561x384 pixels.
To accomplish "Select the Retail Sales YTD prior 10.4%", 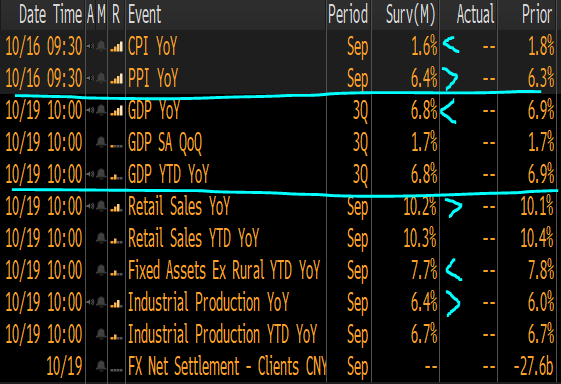I will click(x=537, y=238).
